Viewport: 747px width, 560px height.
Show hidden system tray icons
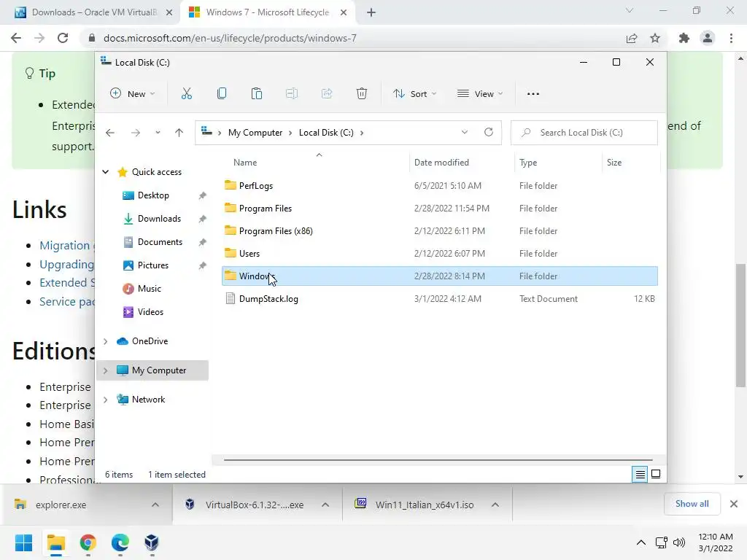641,542
